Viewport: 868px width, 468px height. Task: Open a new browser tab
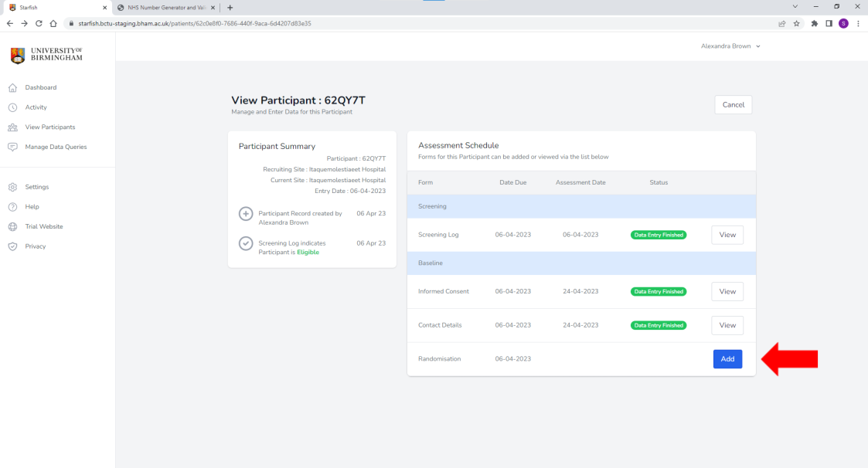(230, 7)
